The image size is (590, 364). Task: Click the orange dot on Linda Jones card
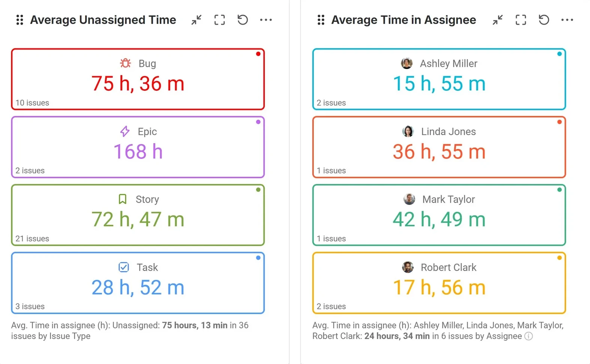[560, 122]
